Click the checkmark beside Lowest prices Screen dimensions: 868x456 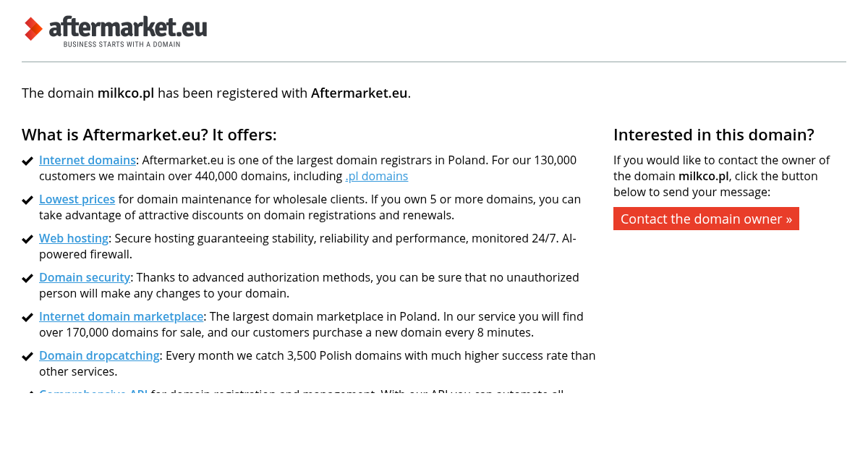coord(27,200)
